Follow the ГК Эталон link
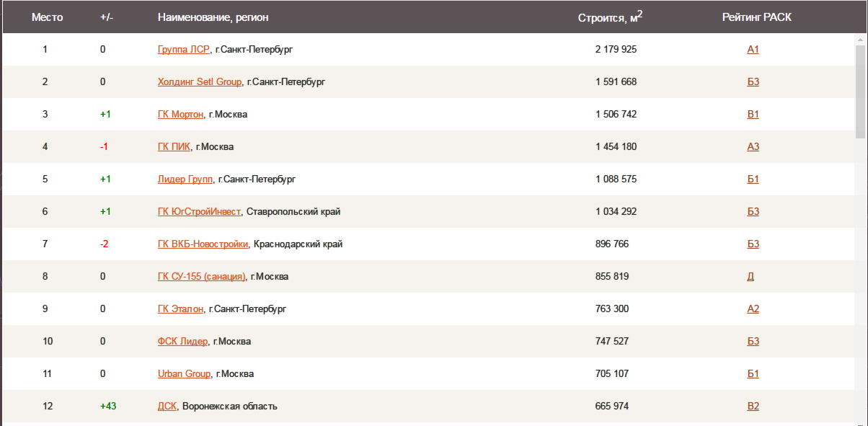The height and width of the screenshot is (426, 868). [x=180, y=309]
